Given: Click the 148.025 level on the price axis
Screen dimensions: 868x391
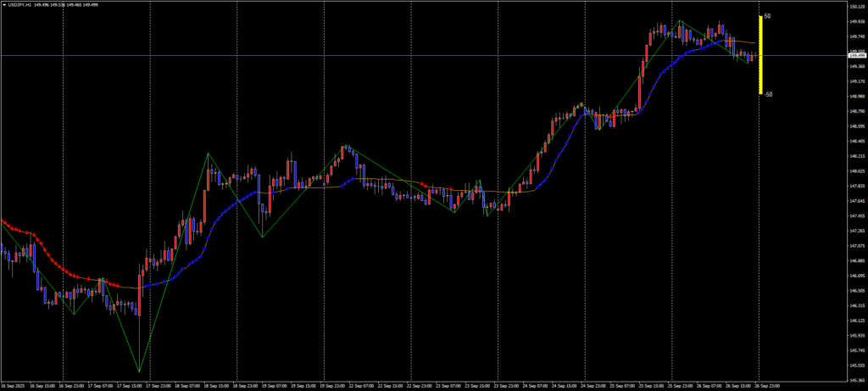Looking at the screenshot, I should [856, 171].
